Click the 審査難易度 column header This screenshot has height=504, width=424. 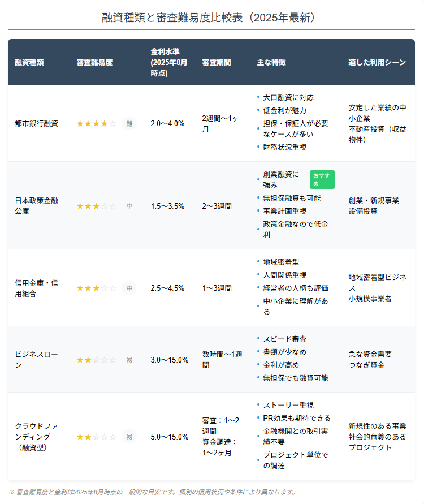(x=94, y=62)
